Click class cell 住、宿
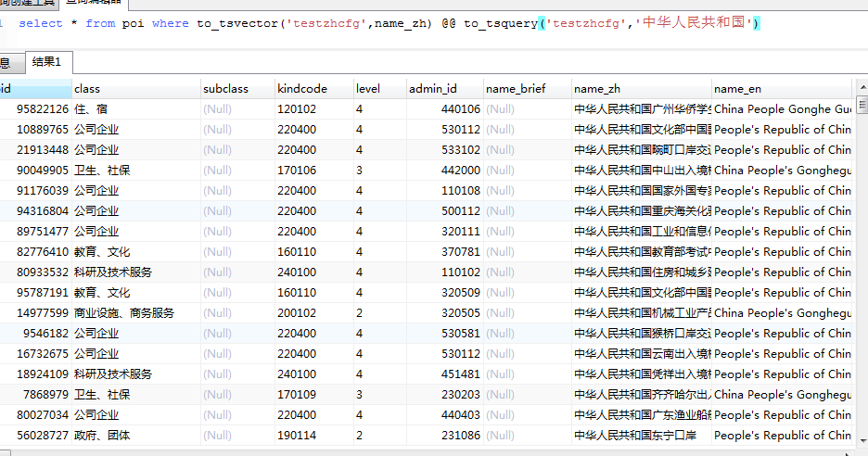The width and height of the screenshot is (868, 456). 136,109
